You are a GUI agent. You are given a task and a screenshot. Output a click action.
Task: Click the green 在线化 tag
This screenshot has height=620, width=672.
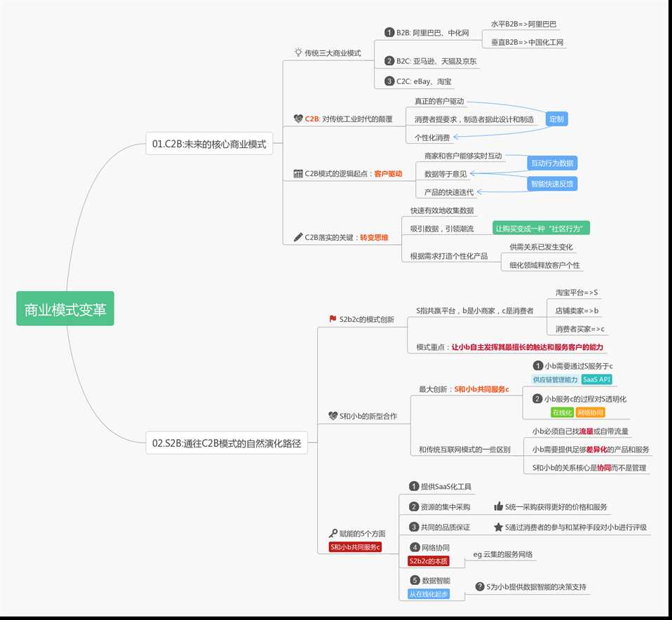pos(562,412)
